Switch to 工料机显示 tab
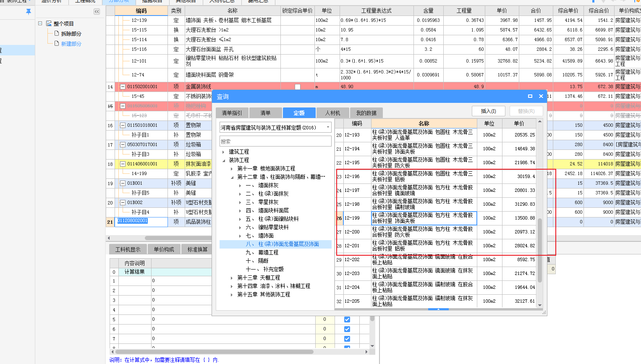This screenshot has width=641, height=364. click(128, 249)
